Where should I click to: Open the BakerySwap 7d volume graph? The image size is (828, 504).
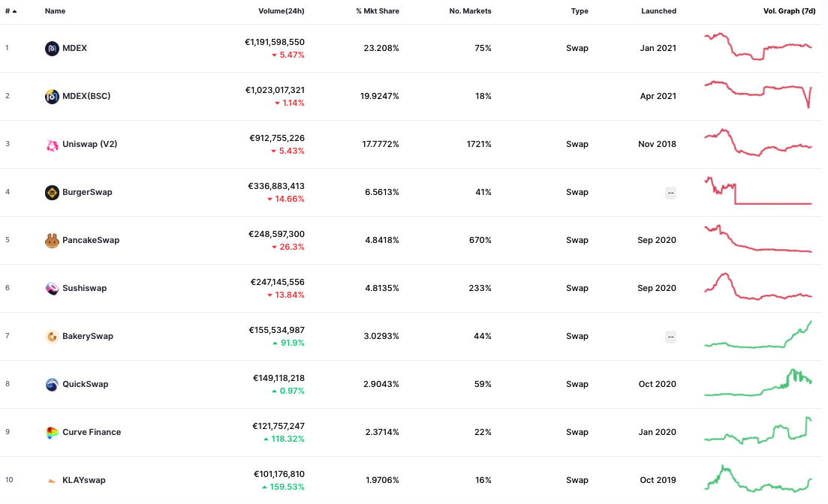(758, 334)
